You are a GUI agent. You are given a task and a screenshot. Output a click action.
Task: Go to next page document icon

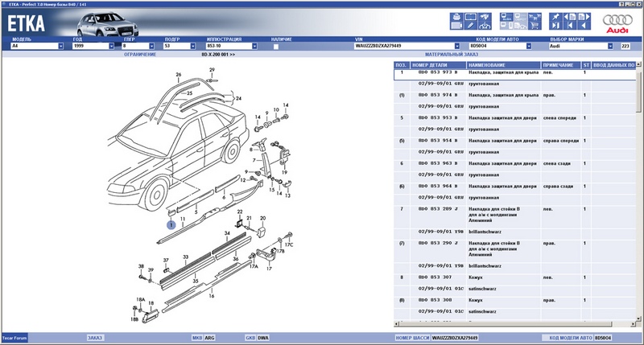[x=584, y=17]
